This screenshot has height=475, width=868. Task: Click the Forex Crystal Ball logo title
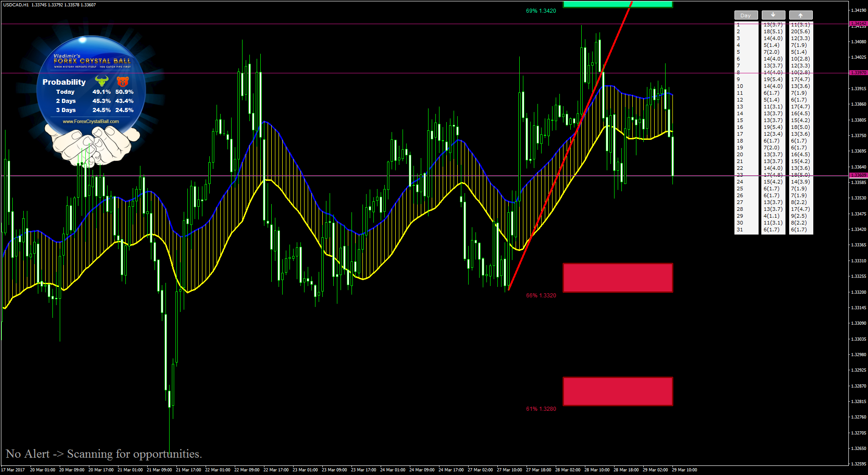click(x=92, y=61)
